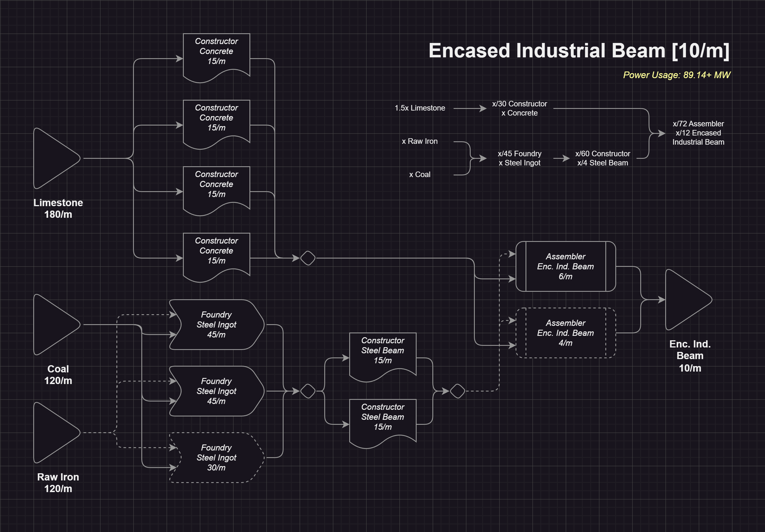Click the steel ingot merger diamond

coord(308,391)
